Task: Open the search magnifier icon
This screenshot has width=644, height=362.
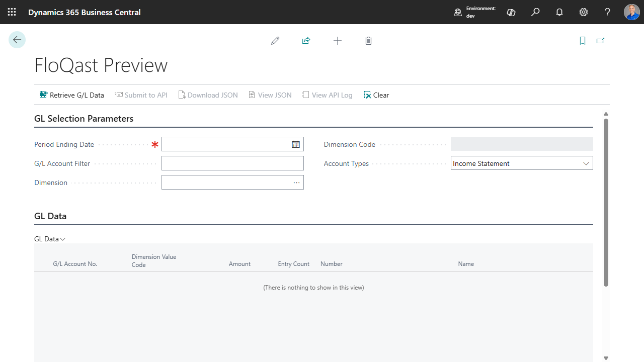Action: [x=535, y=12]
